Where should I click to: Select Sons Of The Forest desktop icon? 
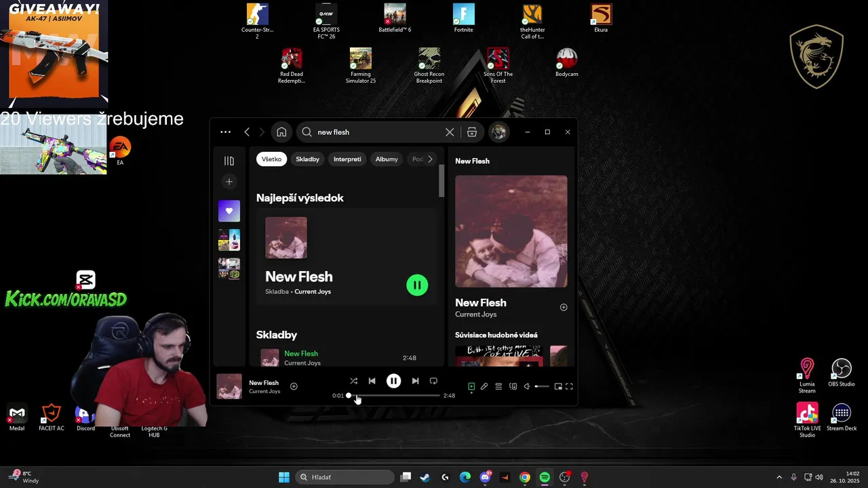(498, 66)
